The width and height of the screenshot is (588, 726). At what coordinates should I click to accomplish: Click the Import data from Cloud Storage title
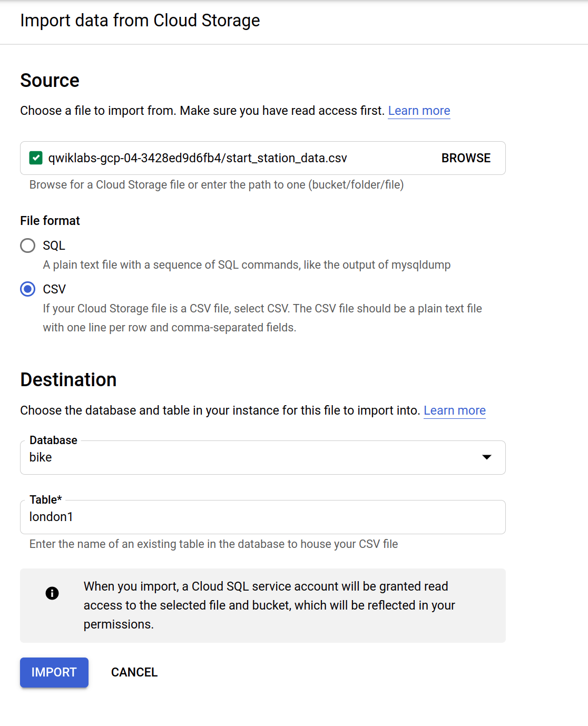coord(140,21)
